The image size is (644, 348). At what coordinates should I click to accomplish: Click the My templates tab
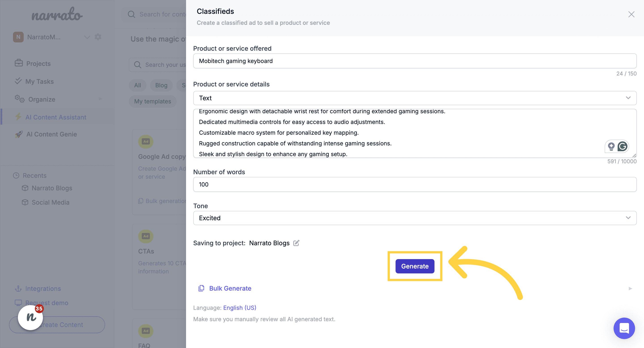point(153,101)
